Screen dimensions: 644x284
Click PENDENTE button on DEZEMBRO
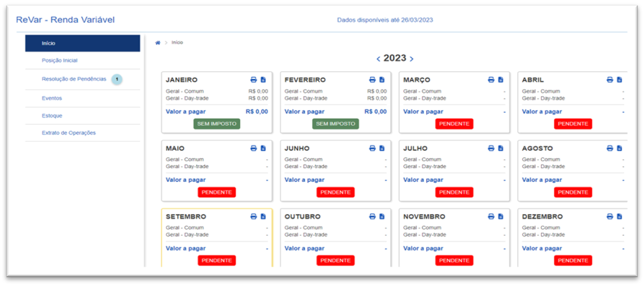573,260
